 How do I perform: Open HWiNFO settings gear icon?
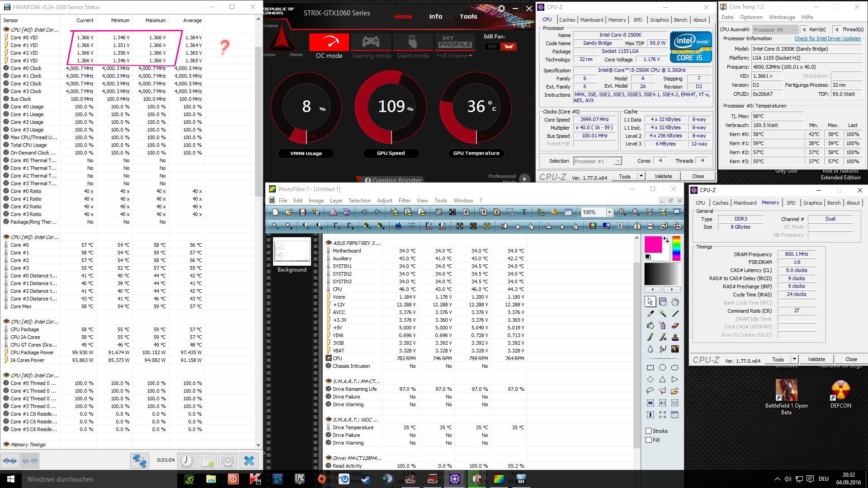click(x=228, y=460)
